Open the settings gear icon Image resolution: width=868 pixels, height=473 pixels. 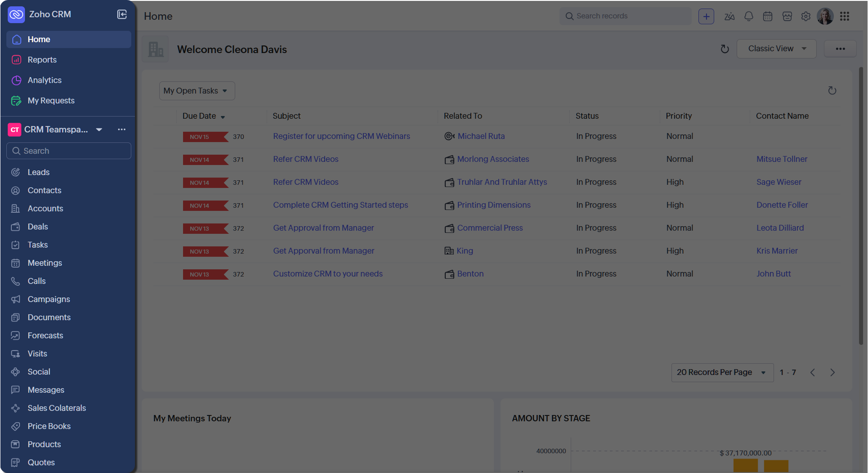805,16
